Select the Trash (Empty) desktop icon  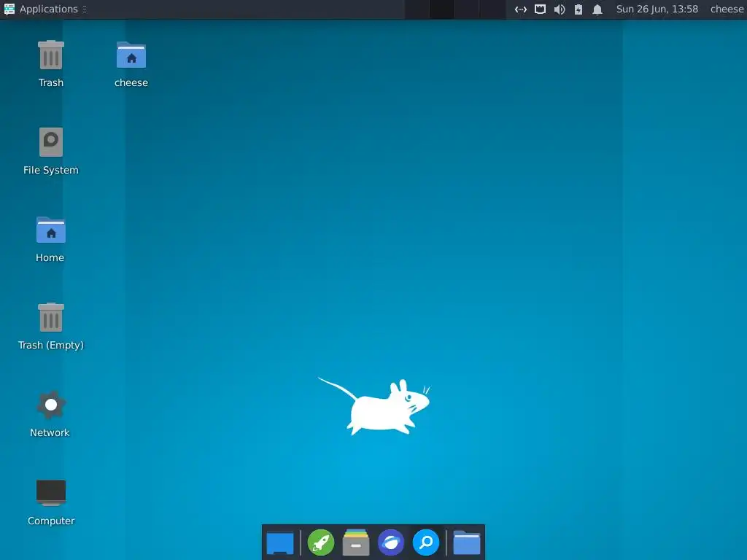51,327
